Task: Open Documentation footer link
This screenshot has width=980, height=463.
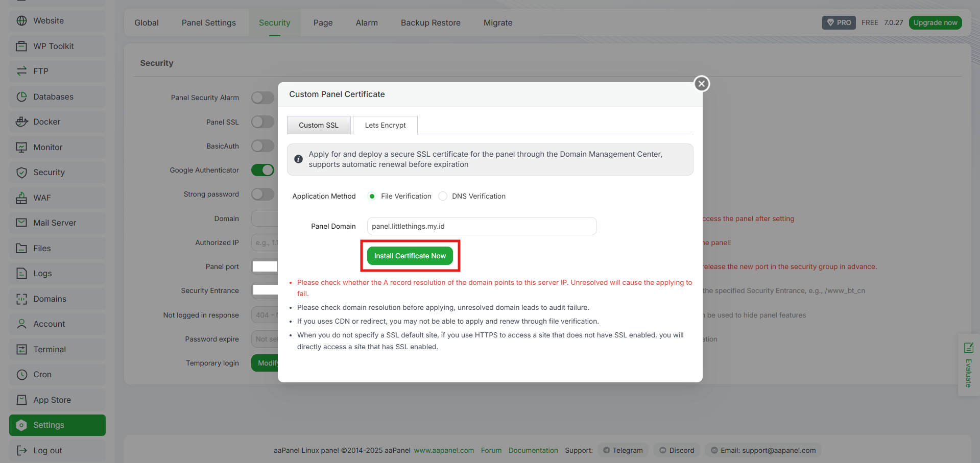Action: [533, 450]
